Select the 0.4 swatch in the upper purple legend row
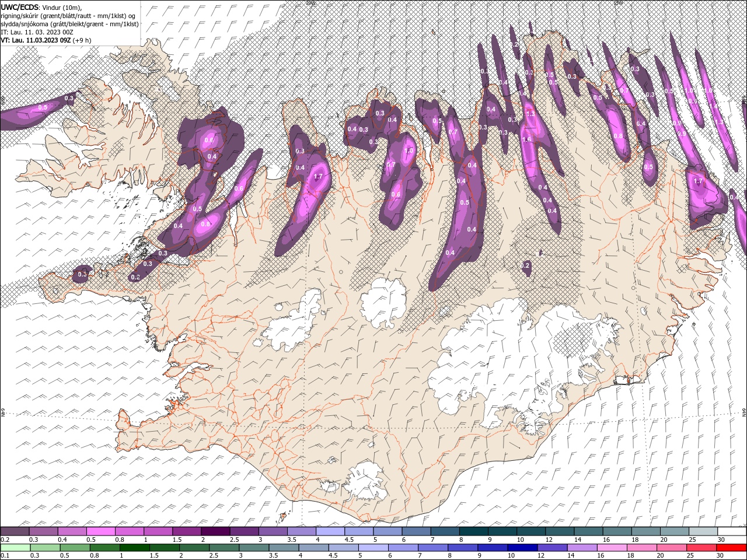This screenshot has height=560, width=747. tap(72, 531)
